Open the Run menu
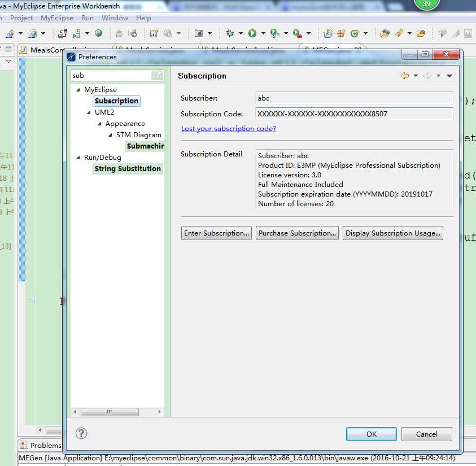 click(x=88, y=18)
